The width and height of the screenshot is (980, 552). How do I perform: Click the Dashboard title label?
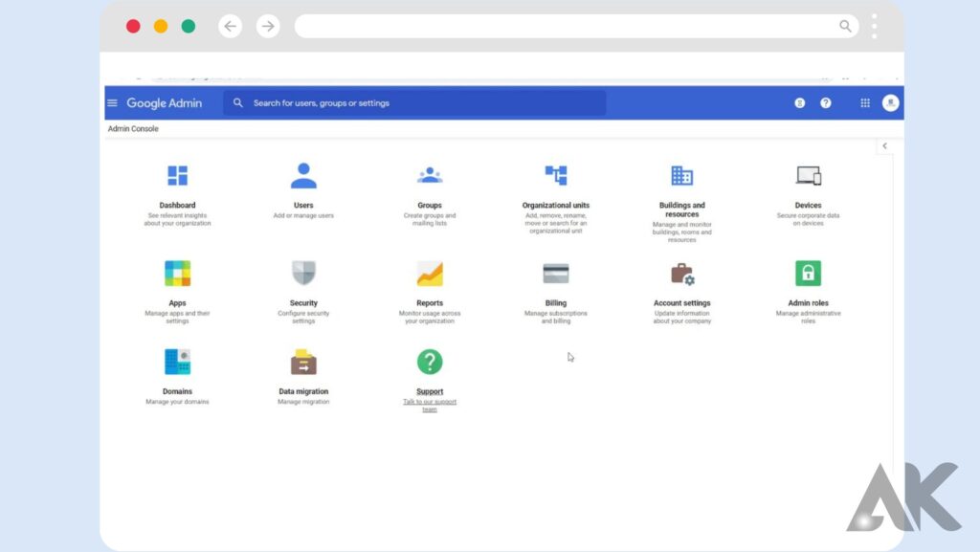tap(177, 206)
